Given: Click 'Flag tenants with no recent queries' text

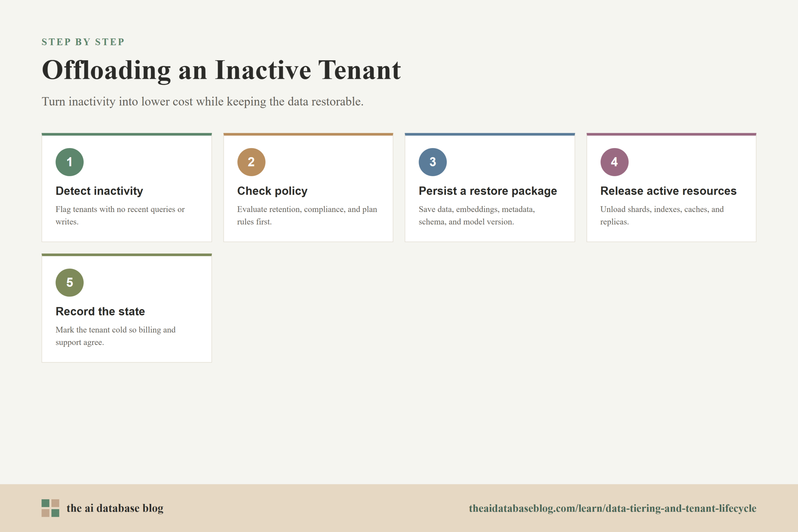Looking at the screenshot, I should [x=120, y=215].
